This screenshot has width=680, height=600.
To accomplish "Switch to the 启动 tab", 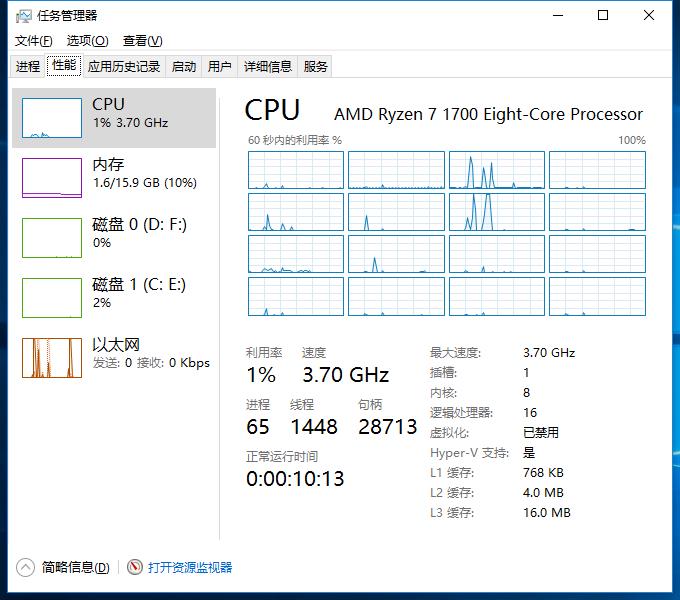I will 184,67.
